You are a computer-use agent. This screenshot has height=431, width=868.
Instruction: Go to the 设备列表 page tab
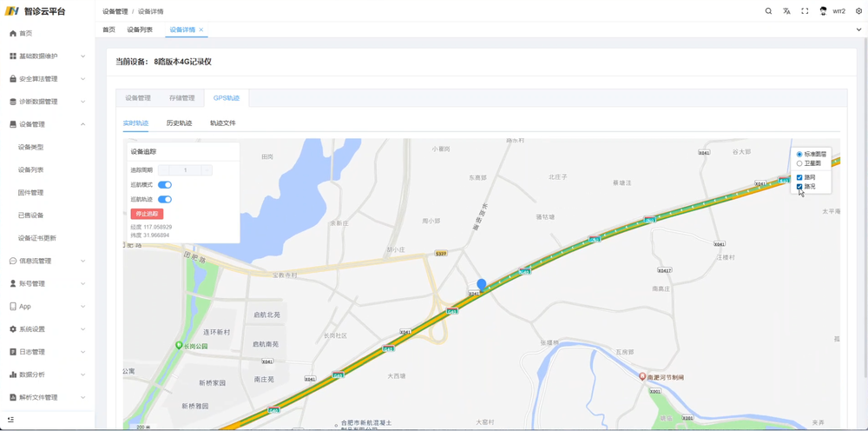140,30
